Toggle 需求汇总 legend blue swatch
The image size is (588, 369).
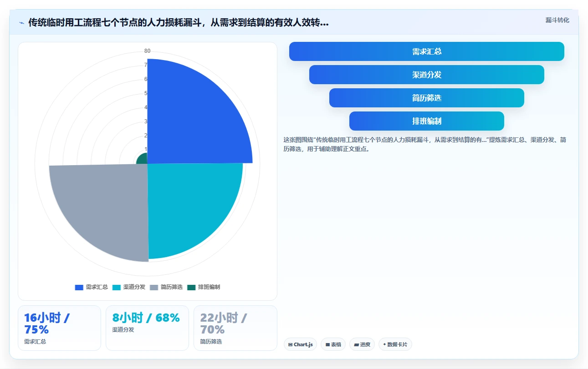(x=79, y=287)
